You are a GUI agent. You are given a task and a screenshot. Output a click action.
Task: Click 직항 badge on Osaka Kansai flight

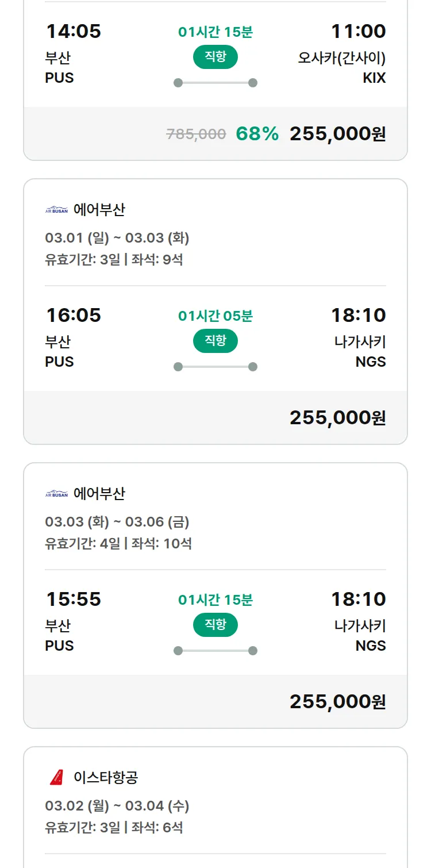pyautogui.click(x=215, y=57)
